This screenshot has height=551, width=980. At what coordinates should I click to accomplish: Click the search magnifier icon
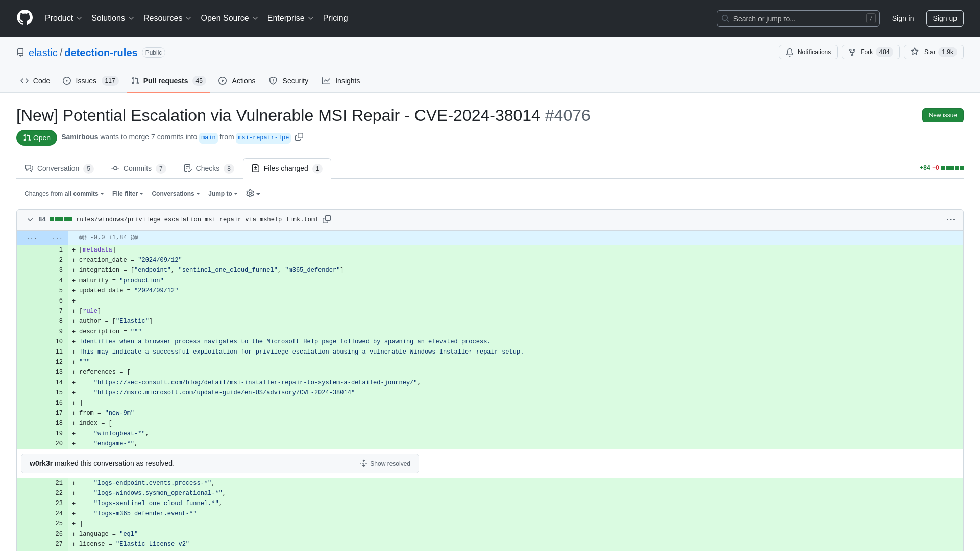click(x=725, y=18)
